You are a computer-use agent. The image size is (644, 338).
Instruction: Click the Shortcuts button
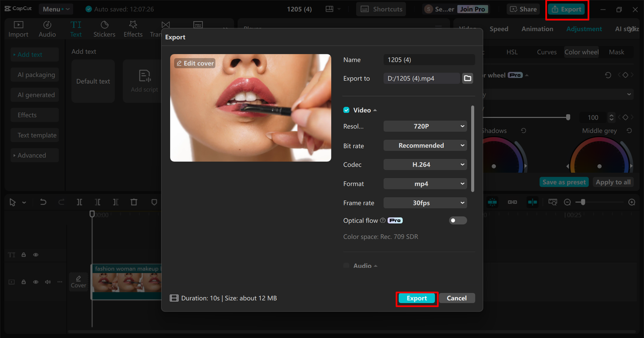381,9
